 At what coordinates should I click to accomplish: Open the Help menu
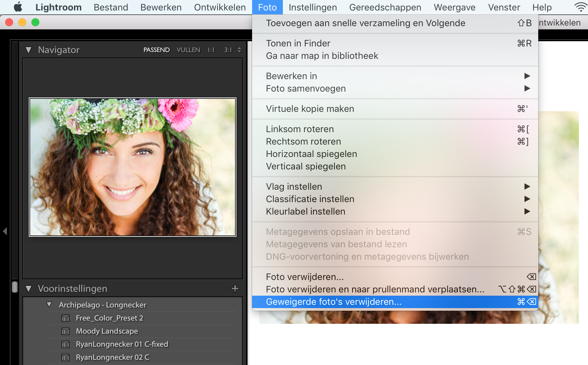click(x=542, y=7)
